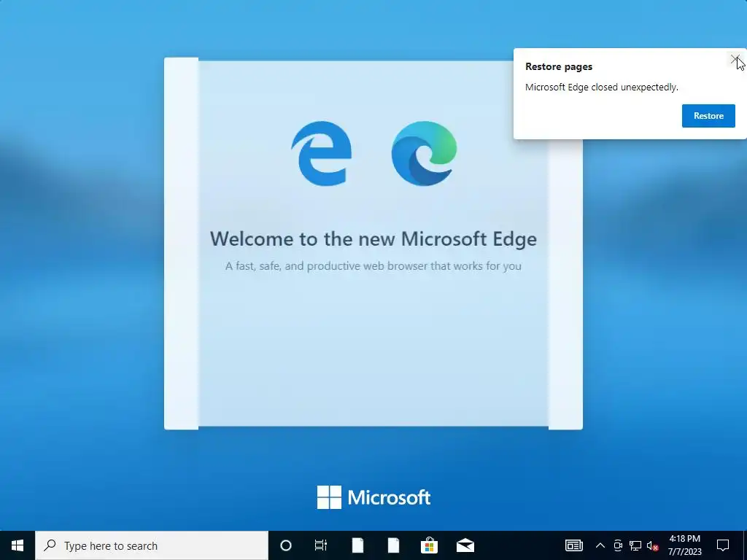Click the 'Type here to search' box
Image resolution: width=747 pixels, height=560 pixels.
coord(152,545)
